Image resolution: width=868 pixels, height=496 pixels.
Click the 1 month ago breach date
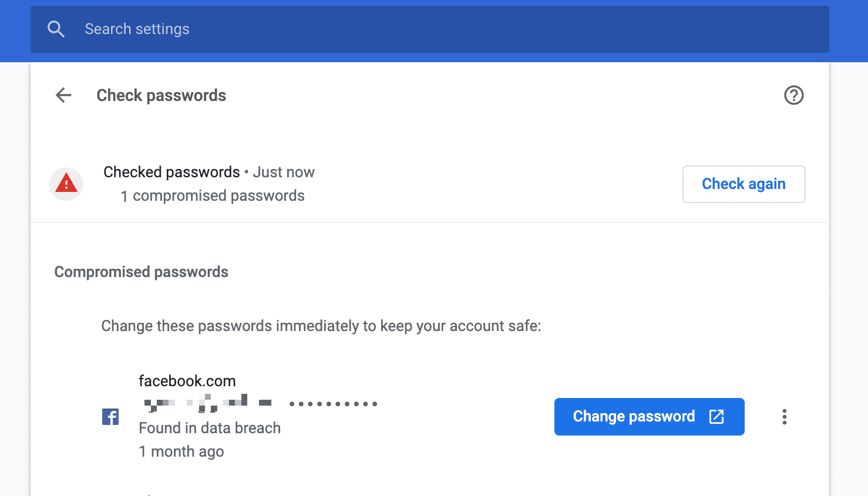(x=181, y=451)
